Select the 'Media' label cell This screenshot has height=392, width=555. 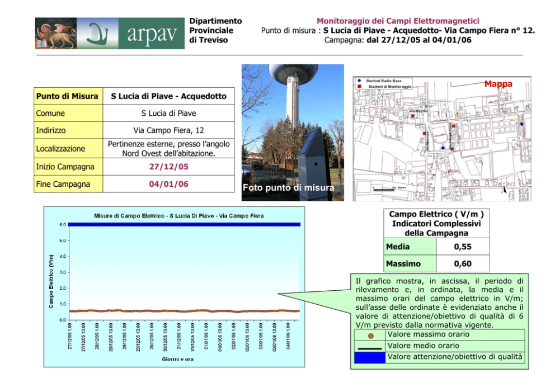410,247
